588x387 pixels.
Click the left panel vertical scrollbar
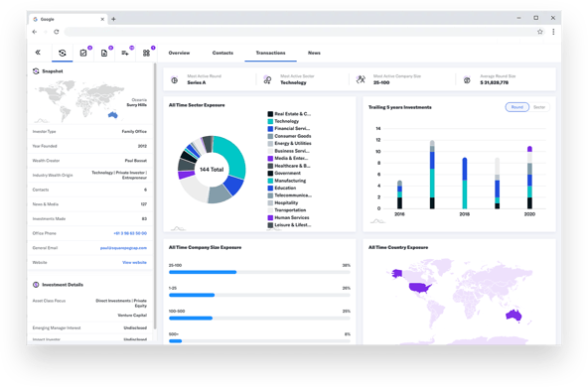pos(155,196)
